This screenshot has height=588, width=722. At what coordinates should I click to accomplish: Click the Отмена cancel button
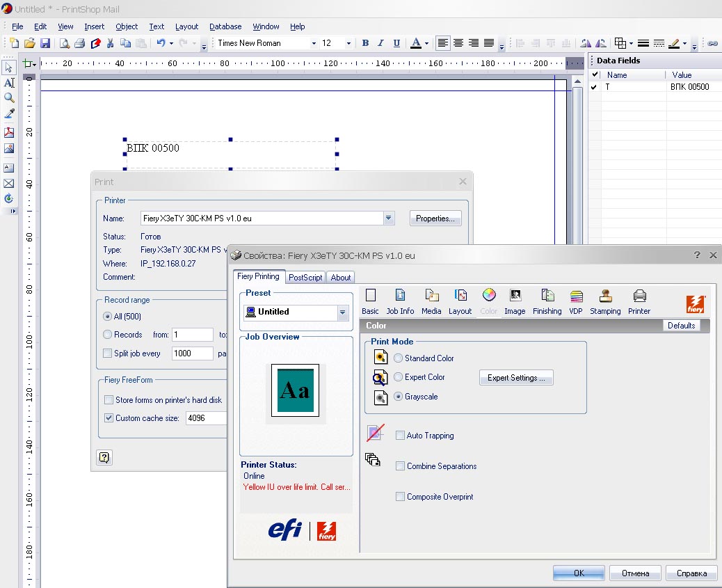[x=636, y=573]
